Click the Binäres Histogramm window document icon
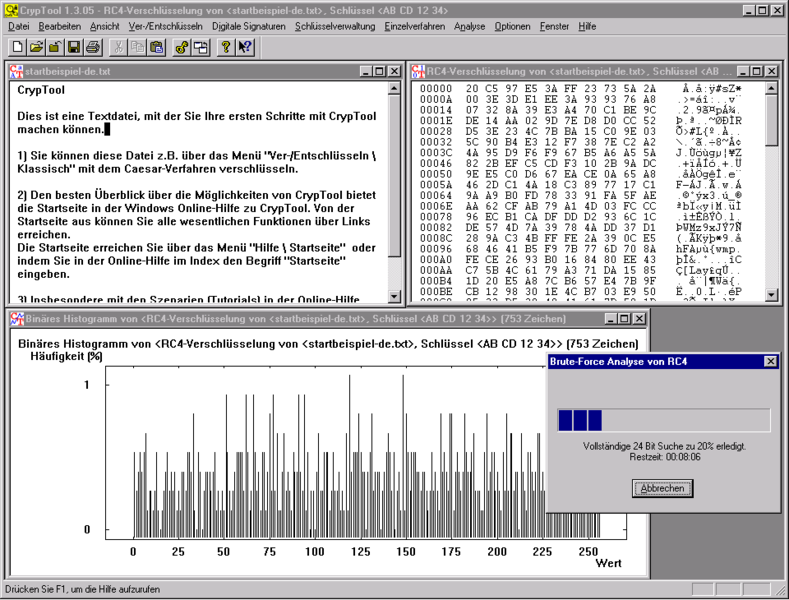 [17, 319]
